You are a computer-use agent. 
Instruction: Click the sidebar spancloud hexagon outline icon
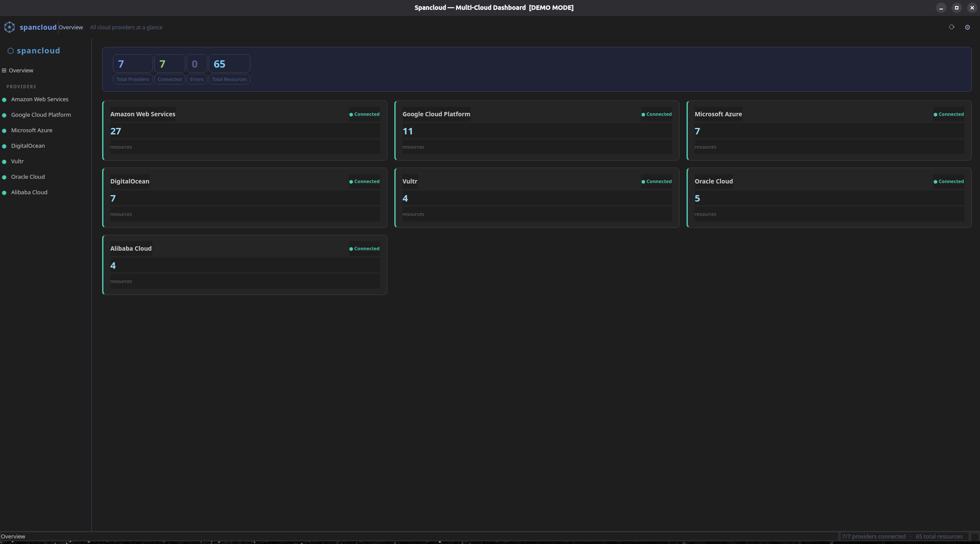(10, 51)
